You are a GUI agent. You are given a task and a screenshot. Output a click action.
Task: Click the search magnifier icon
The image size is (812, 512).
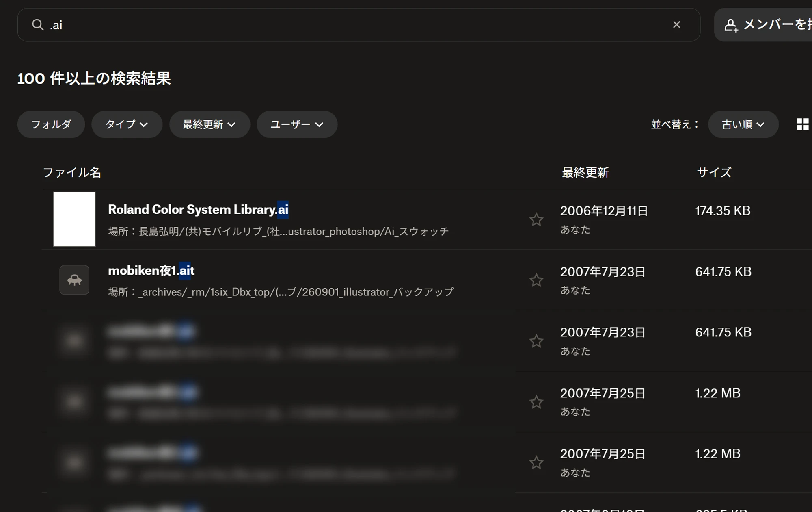(x=38, y=25)
